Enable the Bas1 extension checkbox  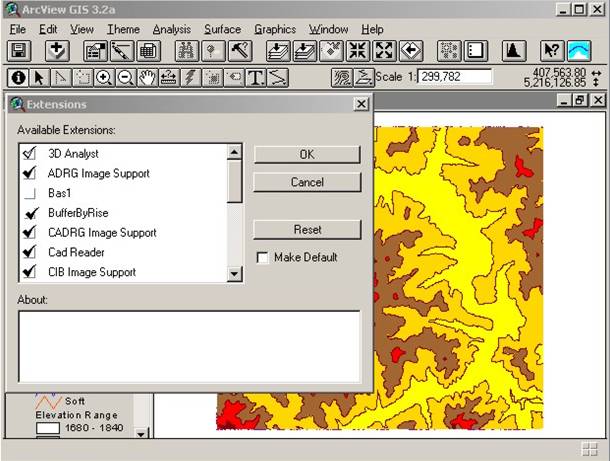(x=30, y=193)
